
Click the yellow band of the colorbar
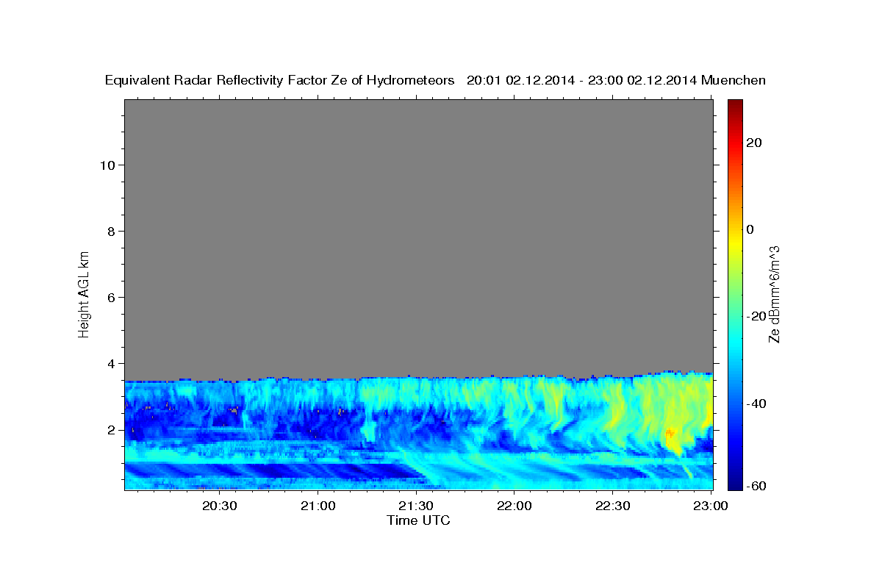coord(734,243)
